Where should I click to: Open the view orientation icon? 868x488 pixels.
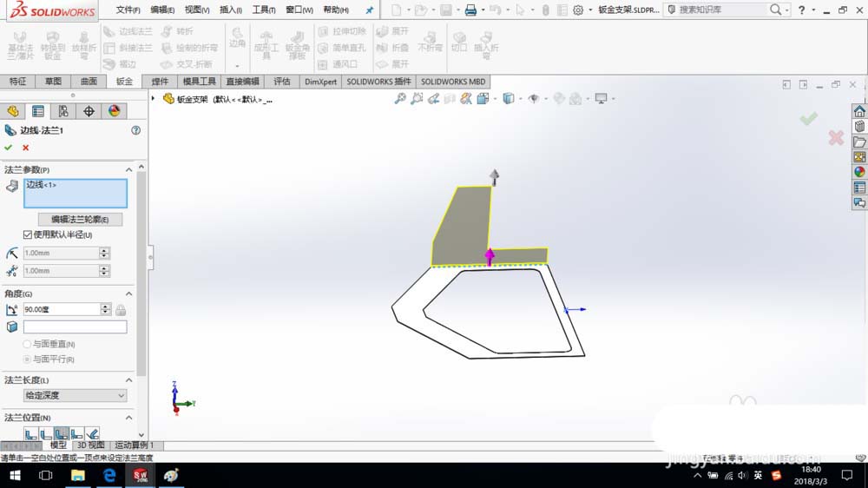tap(483, 99)
